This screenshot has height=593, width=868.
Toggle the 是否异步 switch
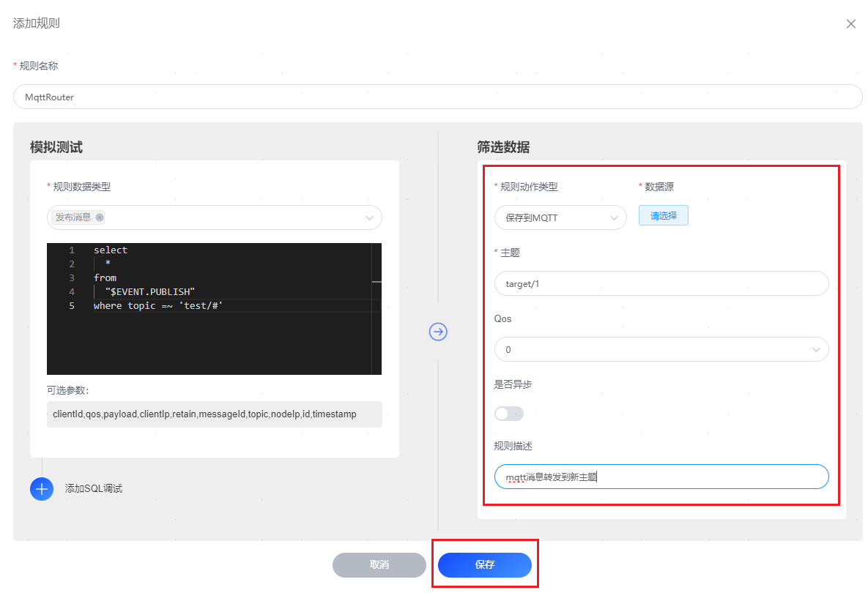[509, 414]
